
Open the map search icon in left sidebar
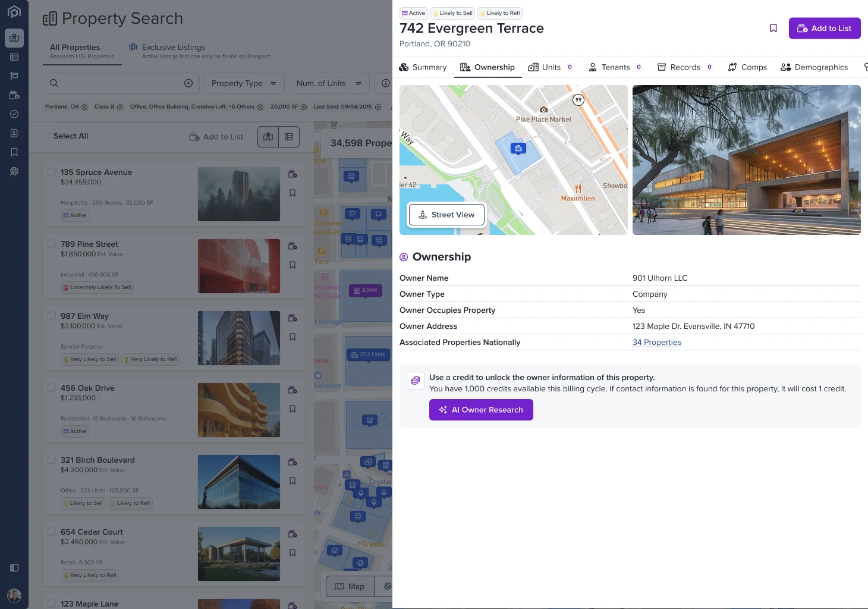point(14,38)
